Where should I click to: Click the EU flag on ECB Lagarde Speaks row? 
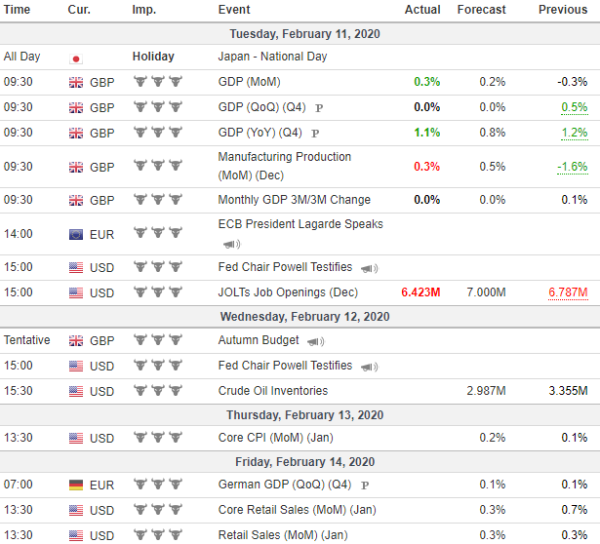(x=76, y=234)
